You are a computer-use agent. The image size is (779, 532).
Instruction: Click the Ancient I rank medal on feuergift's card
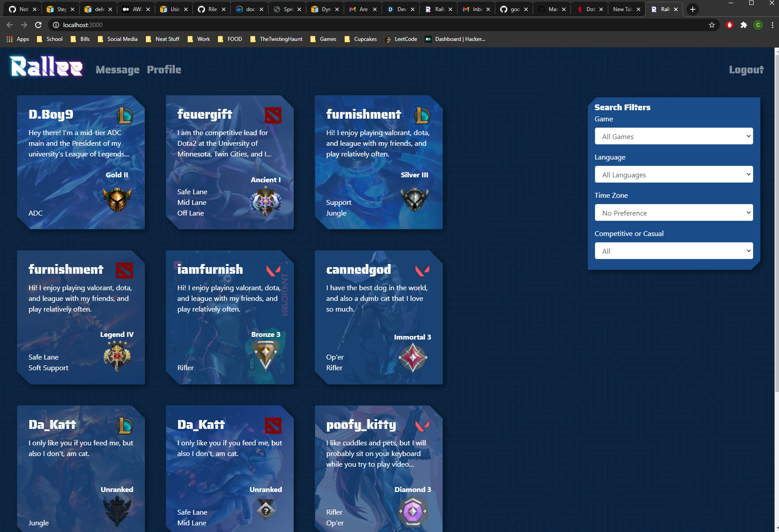pos(266,202)
